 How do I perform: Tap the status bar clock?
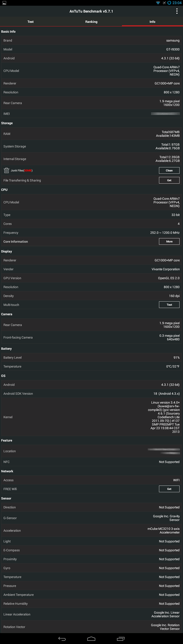[177, 3]
